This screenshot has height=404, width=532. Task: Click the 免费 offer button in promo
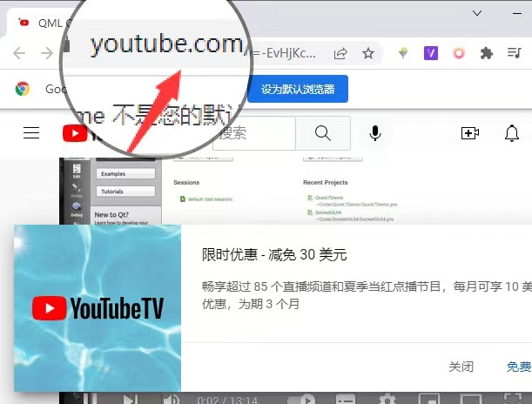click(519, 367)
